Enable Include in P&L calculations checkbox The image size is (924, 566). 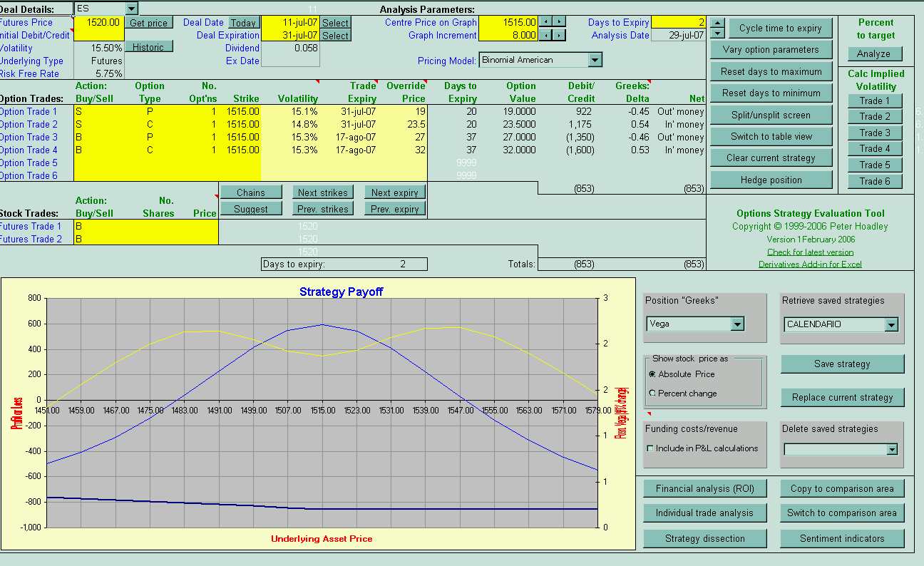(x=650, y=448)
